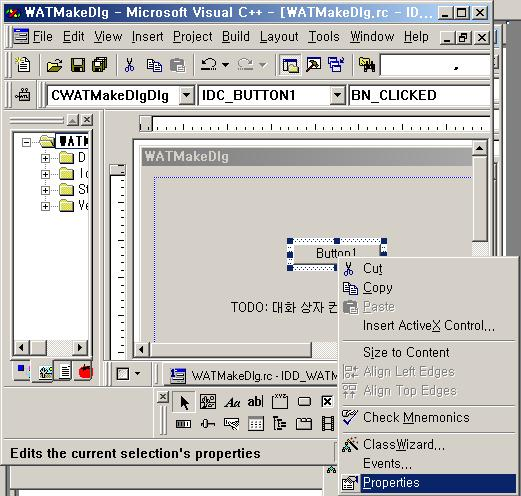Open the Build menu

point(236,36)
